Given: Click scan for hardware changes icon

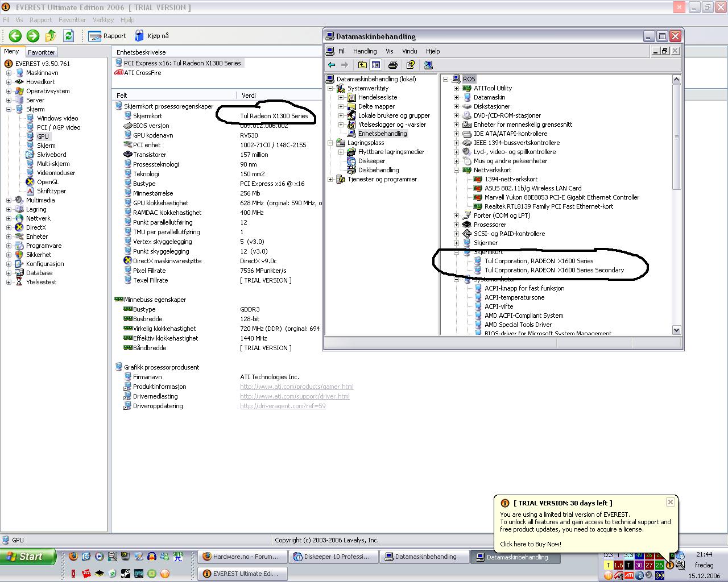Looking at the screenshot, I should [x=428, y=65].
